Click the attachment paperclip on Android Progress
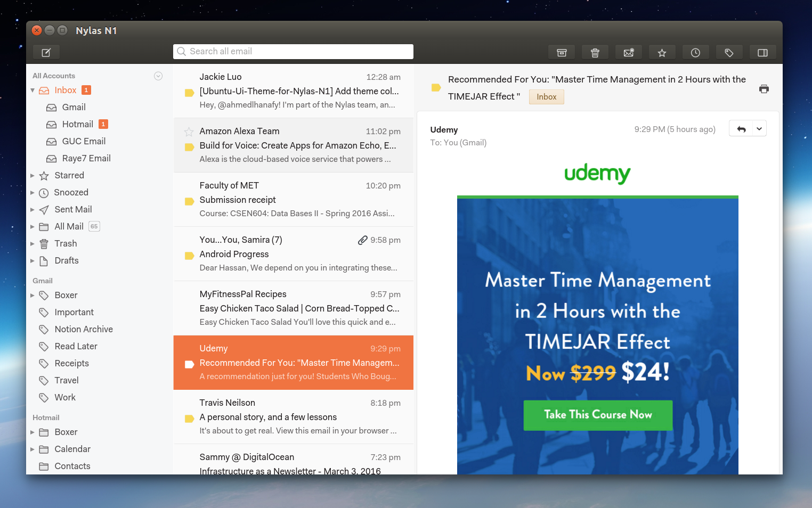812x508 pixels. (x=362, y=240)
